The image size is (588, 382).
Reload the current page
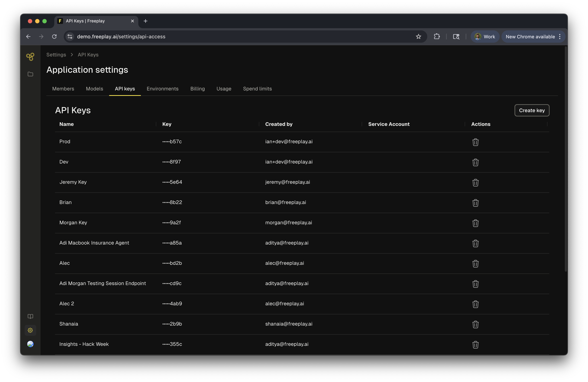click(x=54, y=37)
